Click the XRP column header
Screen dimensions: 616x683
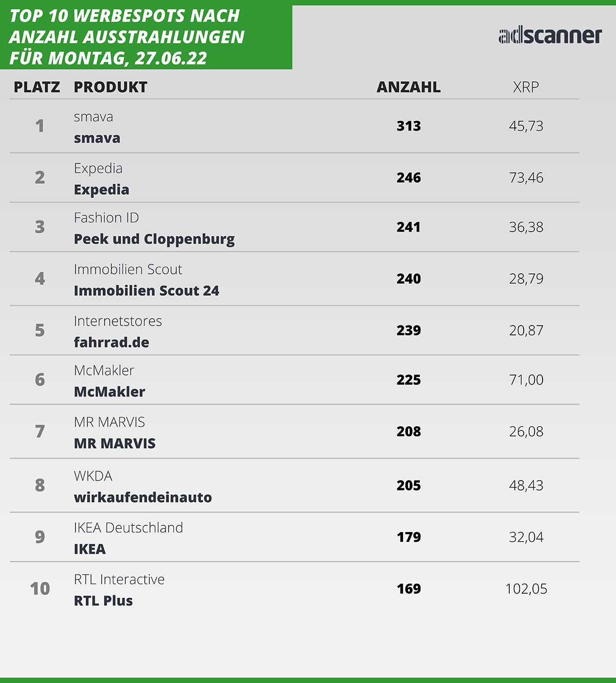click(x=526, y=87)
